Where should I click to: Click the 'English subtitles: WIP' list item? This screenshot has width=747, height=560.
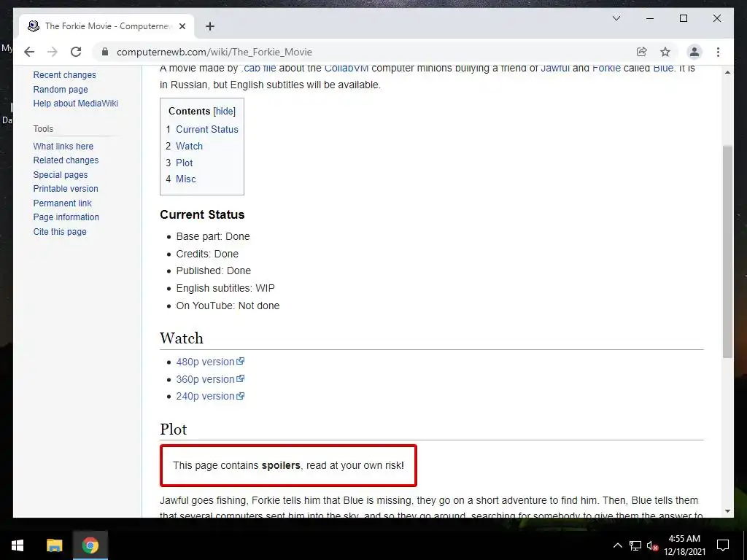(x=225, y=288)
